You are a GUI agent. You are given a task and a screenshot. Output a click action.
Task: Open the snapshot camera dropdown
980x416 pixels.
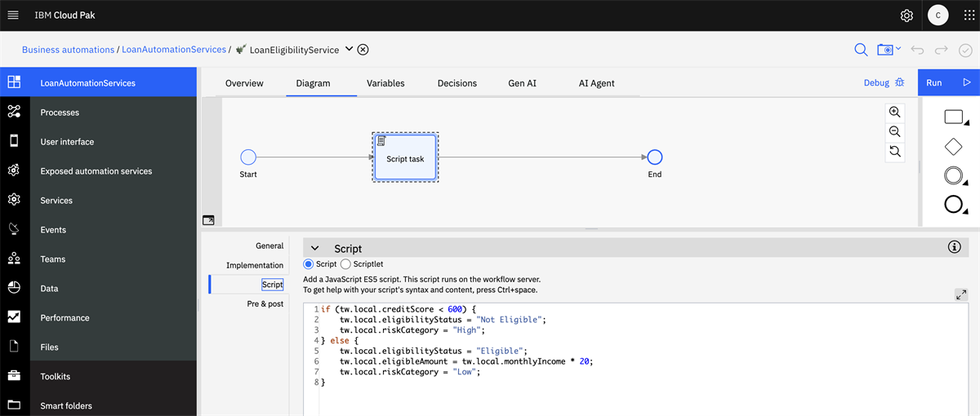point(889,50)
